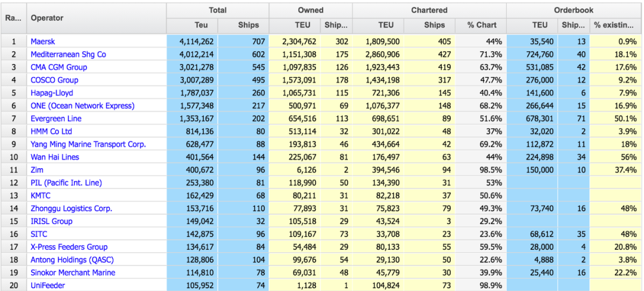Select the COSCO Group operator link
644x291 pixels.
tap(54, 80)
